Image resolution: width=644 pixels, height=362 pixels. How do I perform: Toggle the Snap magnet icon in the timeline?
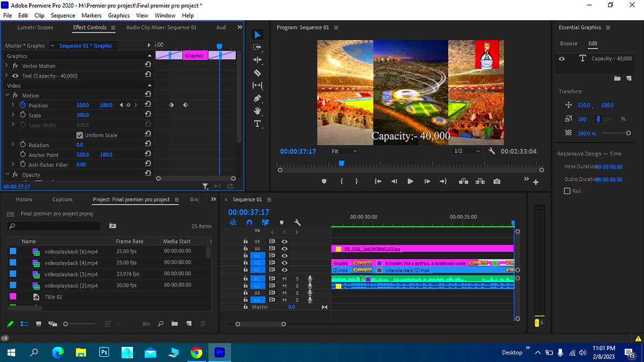tap(250, 222)
